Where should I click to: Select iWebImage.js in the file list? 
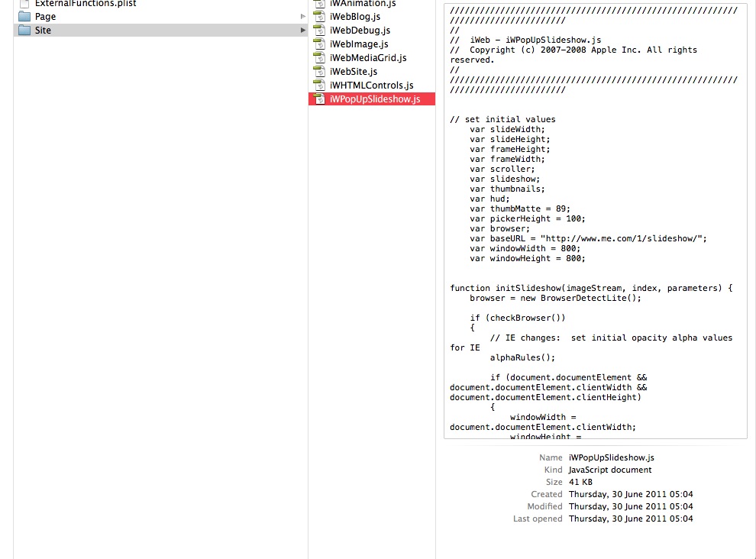point(359,44)
